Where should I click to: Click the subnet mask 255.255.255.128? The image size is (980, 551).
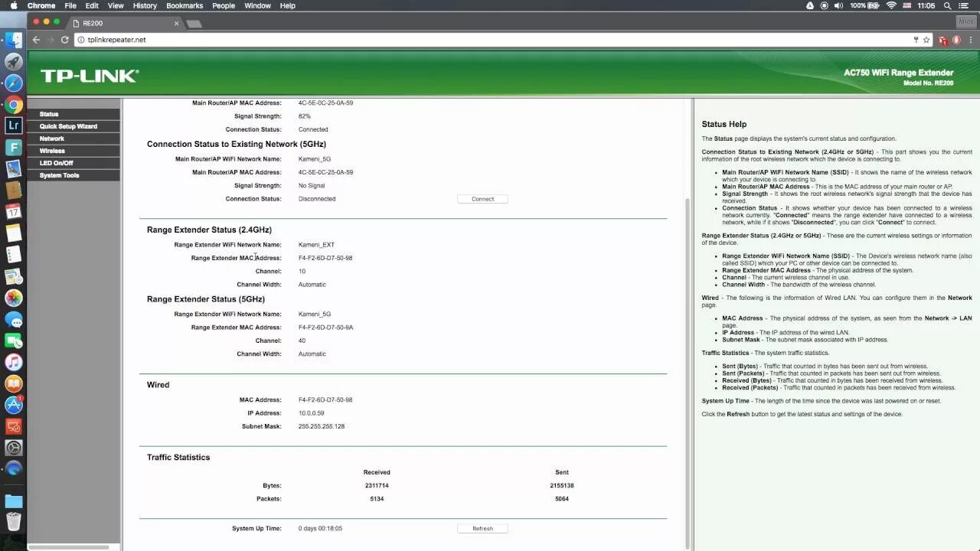click(x=321, y=426)
